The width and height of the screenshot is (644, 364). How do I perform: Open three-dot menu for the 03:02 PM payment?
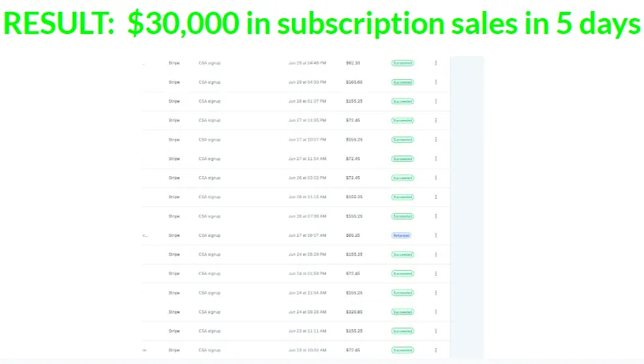436,178
